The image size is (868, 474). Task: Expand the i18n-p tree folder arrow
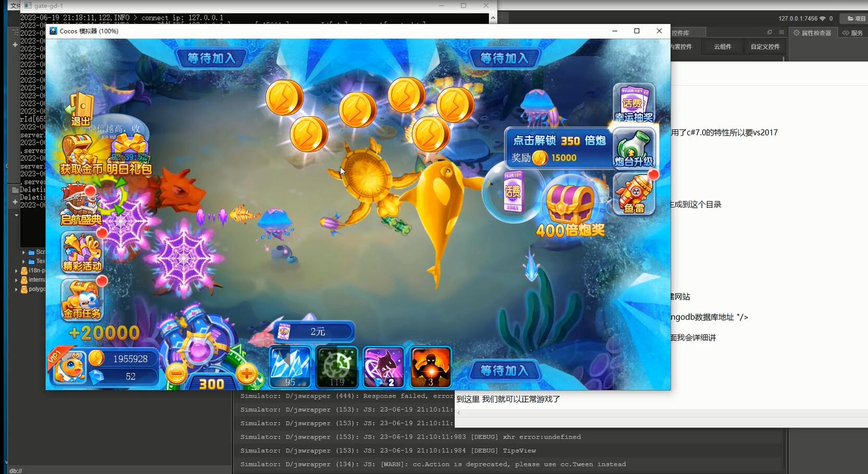[16, 271]
